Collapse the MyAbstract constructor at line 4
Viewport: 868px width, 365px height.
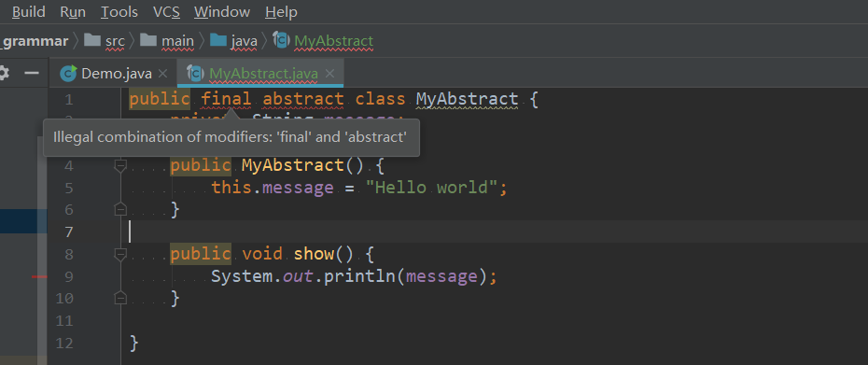(x=120, y=165)
